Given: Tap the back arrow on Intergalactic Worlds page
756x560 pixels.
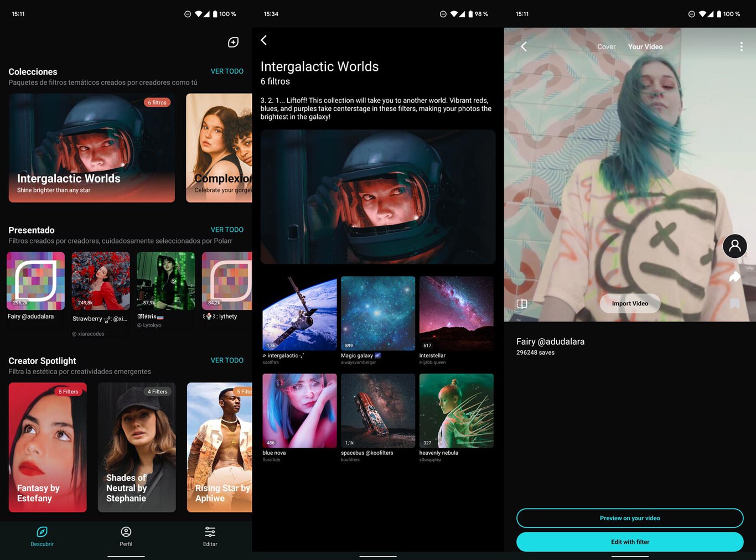Looking at the screenshot, I should point(263,40).
